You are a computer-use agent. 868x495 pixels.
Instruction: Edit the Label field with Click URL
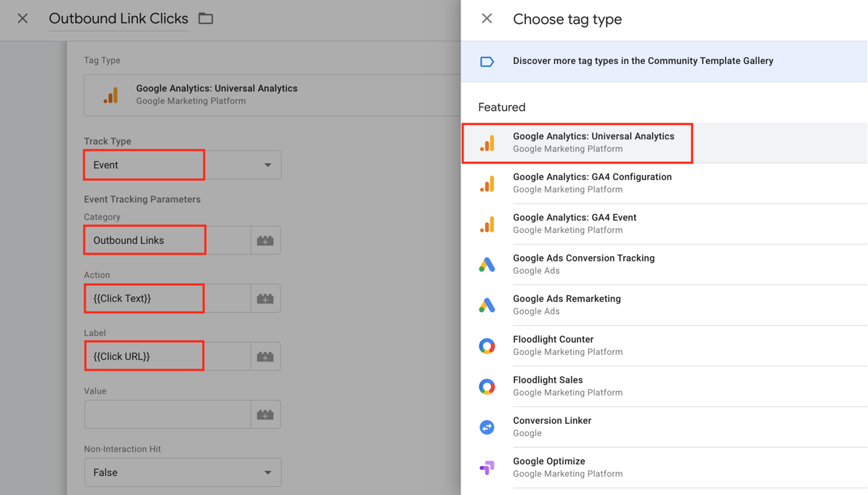167,356
